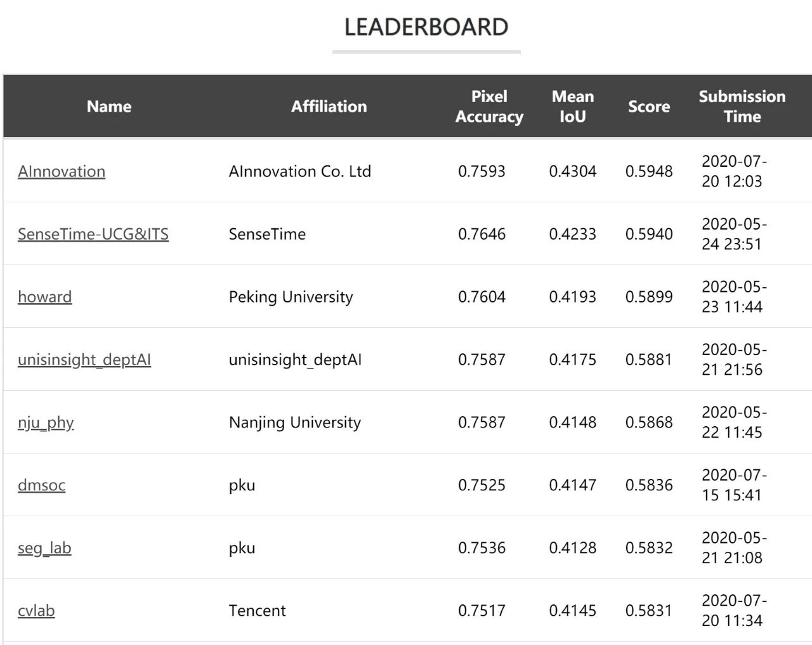The height and width of the screenshot is (645, 812).
Task: Click the LEADERBOARD heading
Action: (426, 27)
